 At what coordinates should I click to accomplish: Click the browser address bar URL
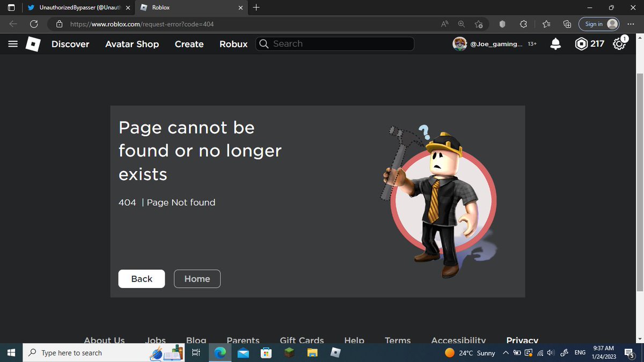click(x=142, y=24)
